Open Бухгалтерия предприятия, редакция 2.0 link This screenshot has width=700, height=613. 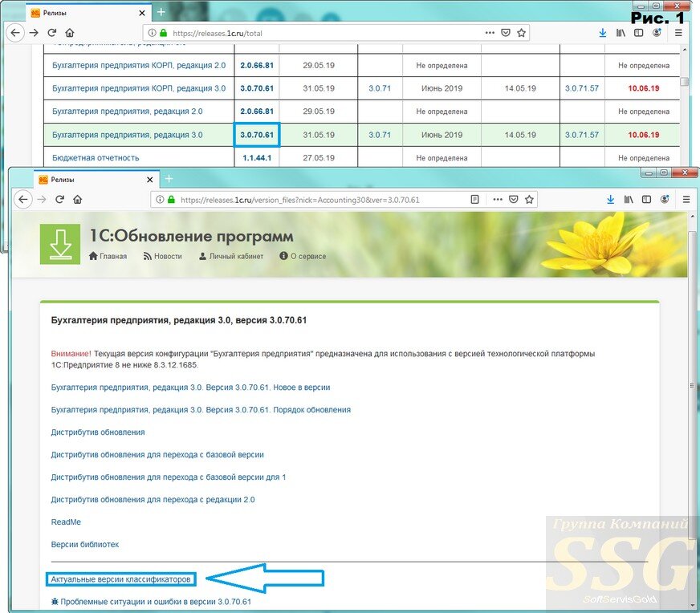(127, 111)
